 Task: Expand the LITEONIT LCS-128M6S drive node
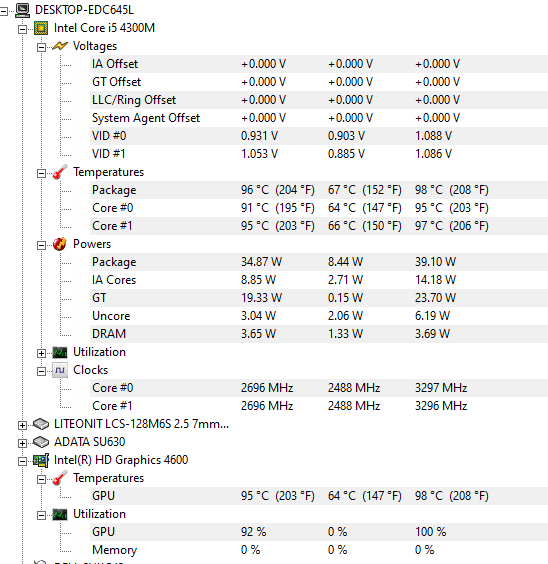pos(22,425)
